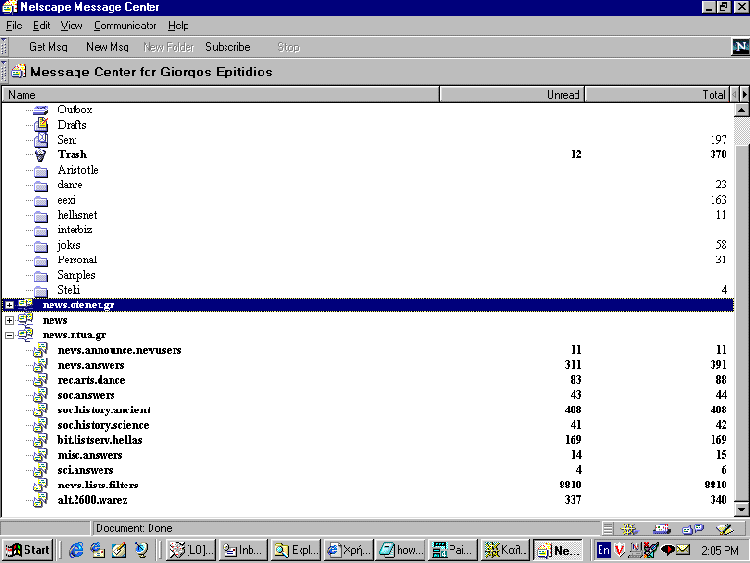Open Mailbox from status bar component icon
750x563 pixels.
[662, 529]
